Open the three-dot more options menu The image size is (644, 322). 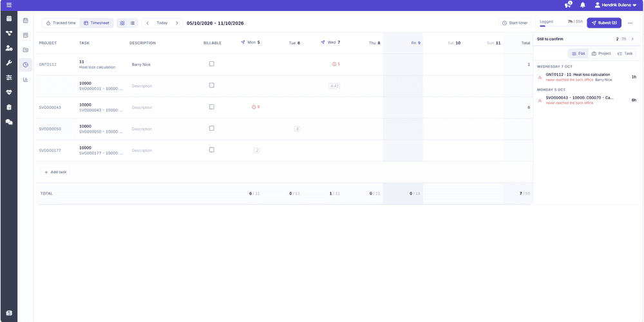(x=630, y=23)
